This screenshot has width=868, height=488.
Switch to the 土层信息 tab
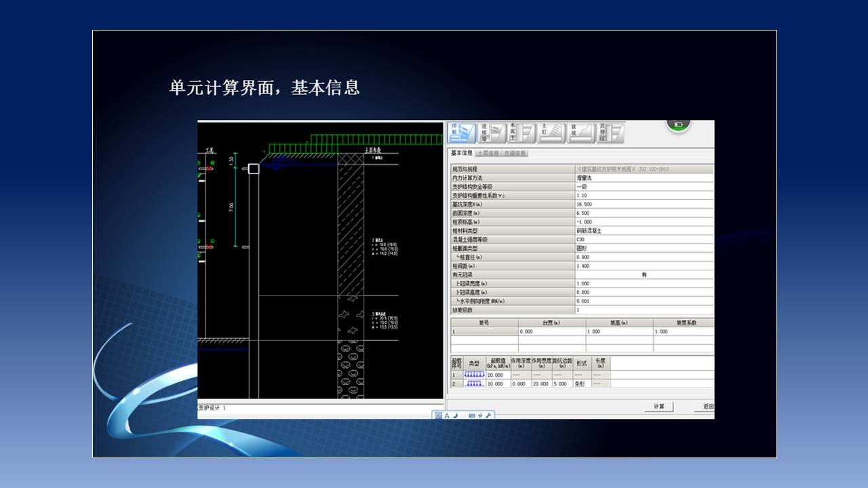(x=488, y=153)
